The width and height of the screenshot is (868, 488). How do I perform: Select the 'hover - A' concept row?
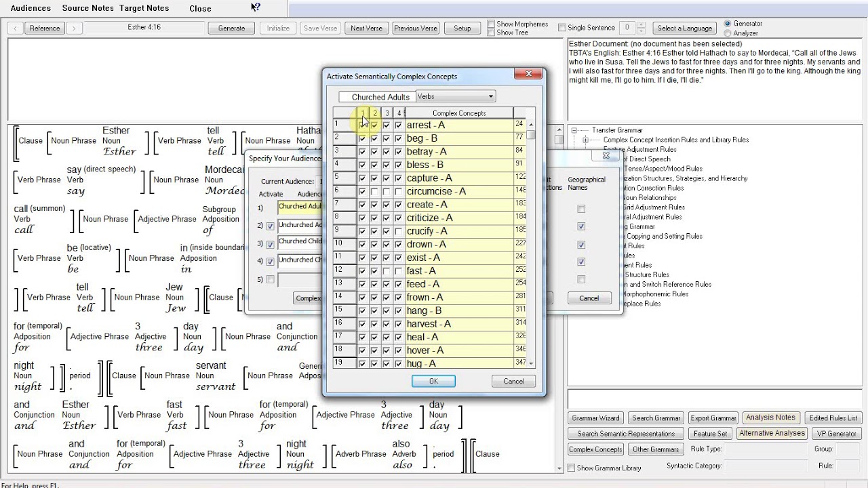(x=459, y=350)
